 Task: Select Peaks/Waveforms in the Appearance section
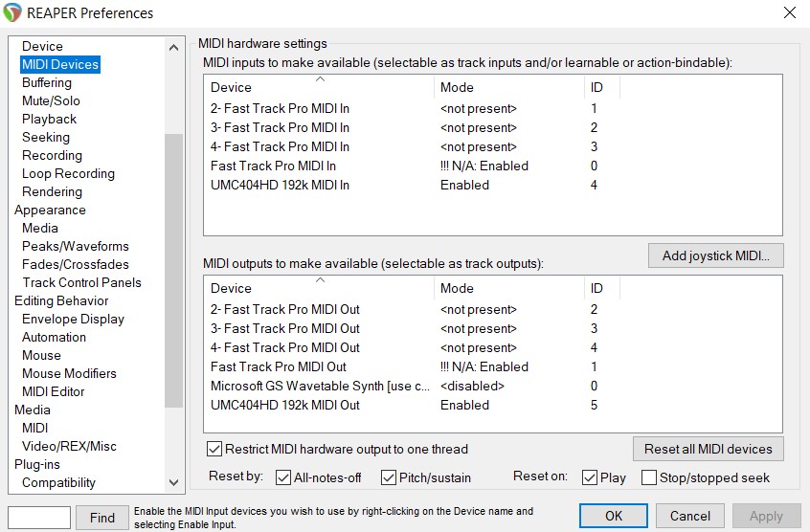pyautogui.click(x=76, y=246)
